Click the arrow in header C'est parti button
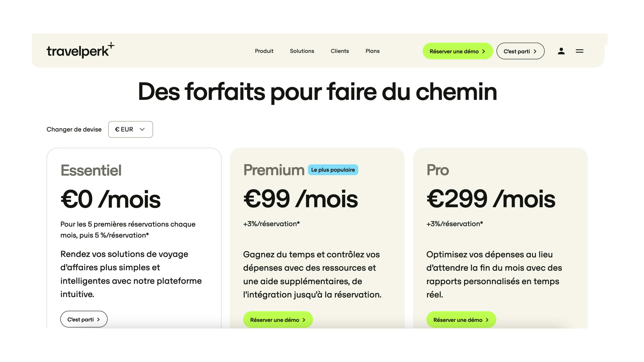This screenshot has width=644, height=362. tap(535, 51)
